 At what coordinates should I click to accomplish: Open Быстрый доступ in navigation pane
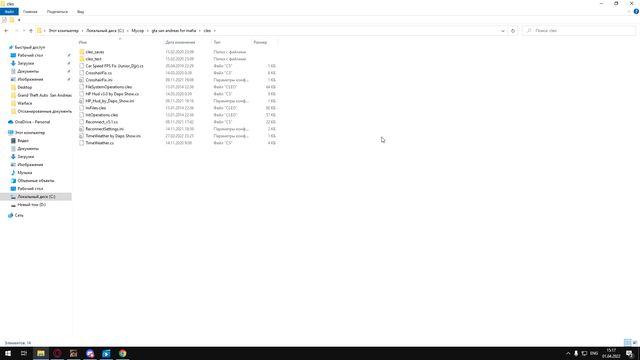tap(30, 47)
